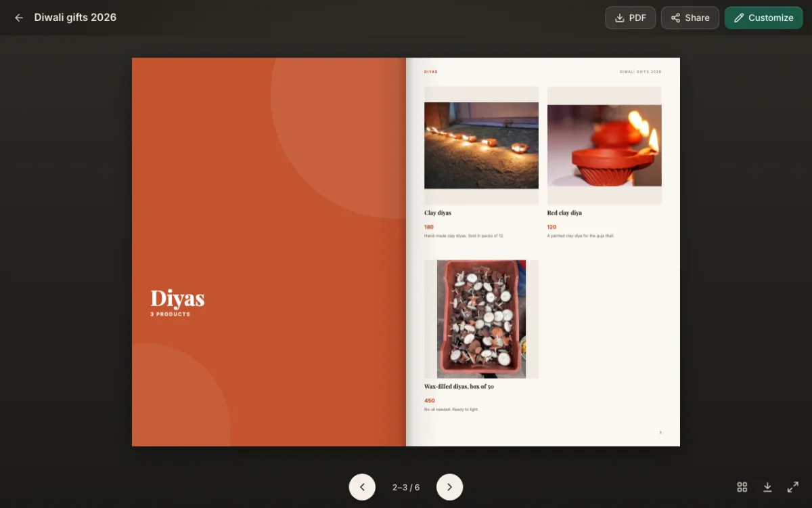Viewport: 812px width, 508px height.
Task: Click the 'Clay diyas' product title
Action: [x=438, y=213]
